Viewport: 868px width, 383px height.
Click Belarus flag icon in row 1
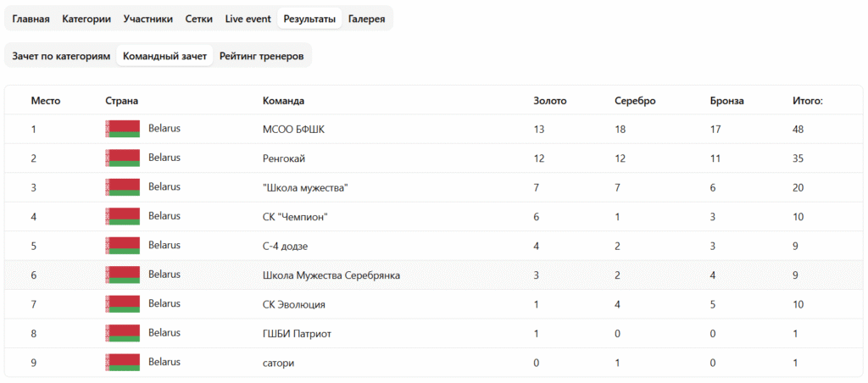coord(122,129)
